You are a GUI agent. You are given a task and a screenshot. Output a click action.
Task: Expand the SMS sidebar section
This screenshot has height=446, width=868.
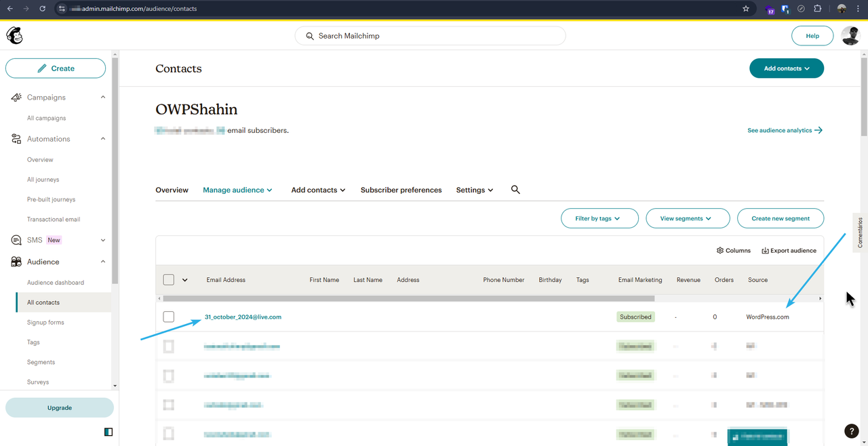(103, 240)
